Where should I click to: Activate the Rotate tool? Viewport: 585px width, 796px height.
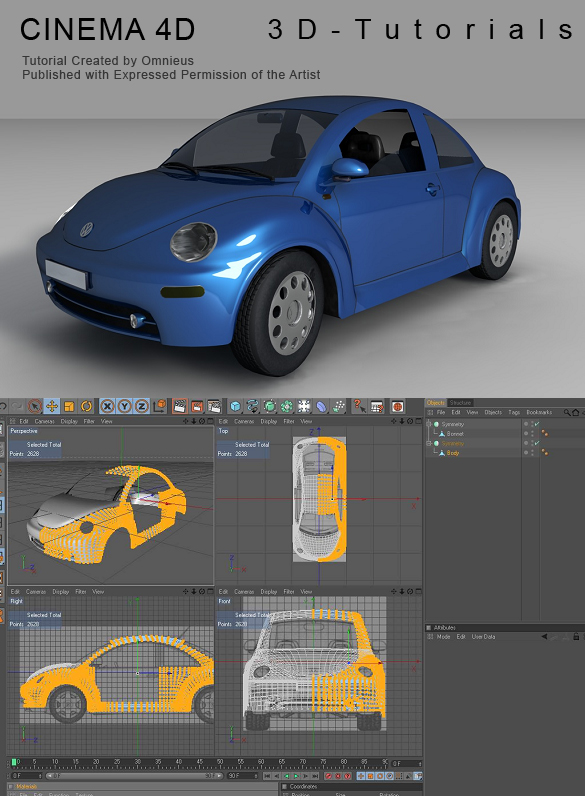(86, 406)
